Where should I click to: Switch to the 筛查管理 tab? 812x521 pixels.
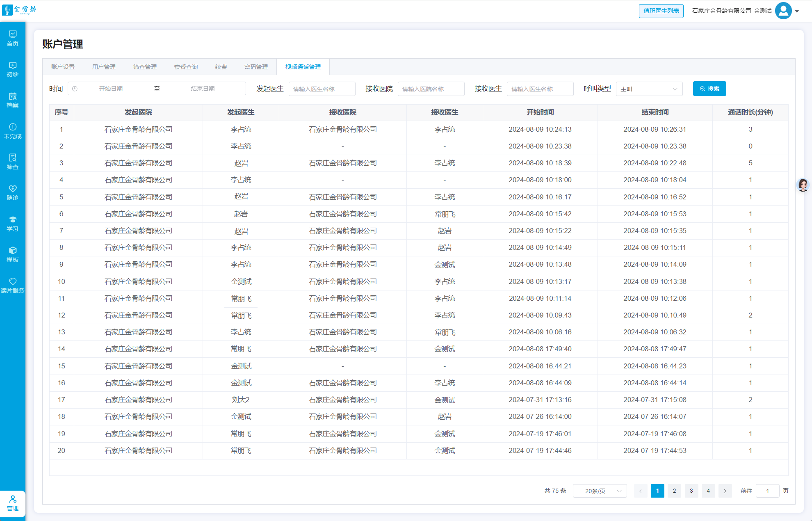coord(145,67)
